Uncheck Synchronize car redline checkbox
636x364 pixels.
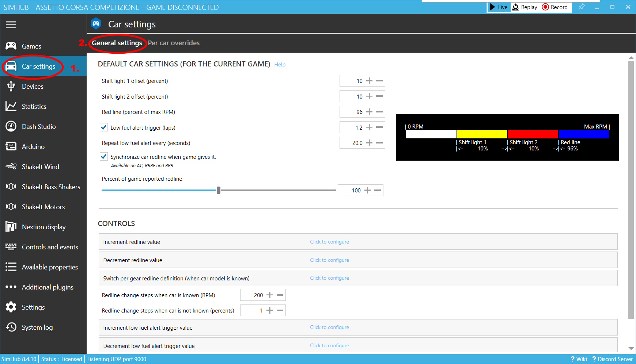pyautogui.click(x=104, y=157)
